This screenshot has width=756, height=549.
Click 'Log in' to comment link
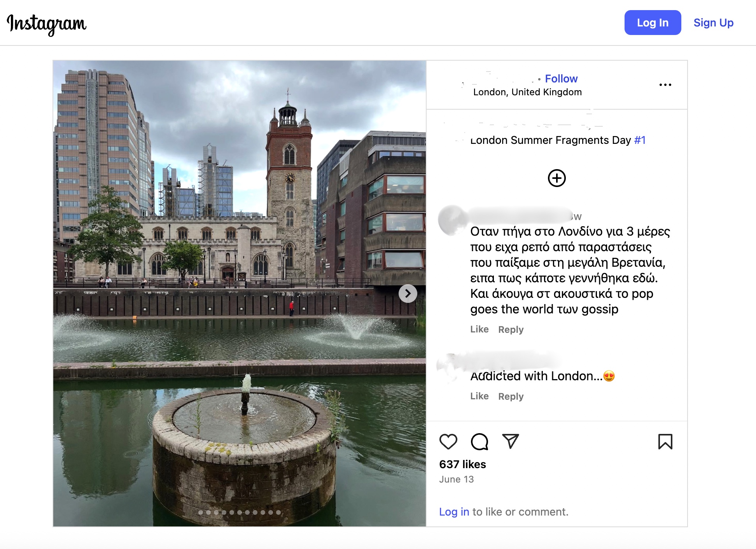454,512
